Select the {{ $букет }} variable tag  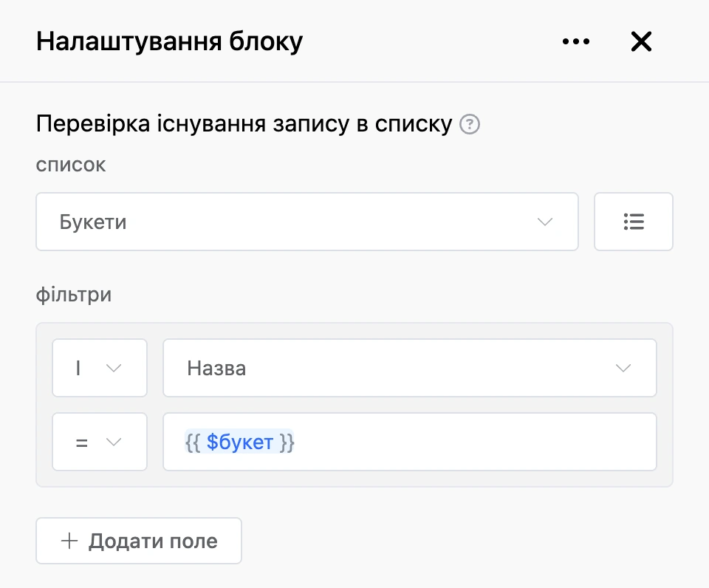[x=239, y=442]
